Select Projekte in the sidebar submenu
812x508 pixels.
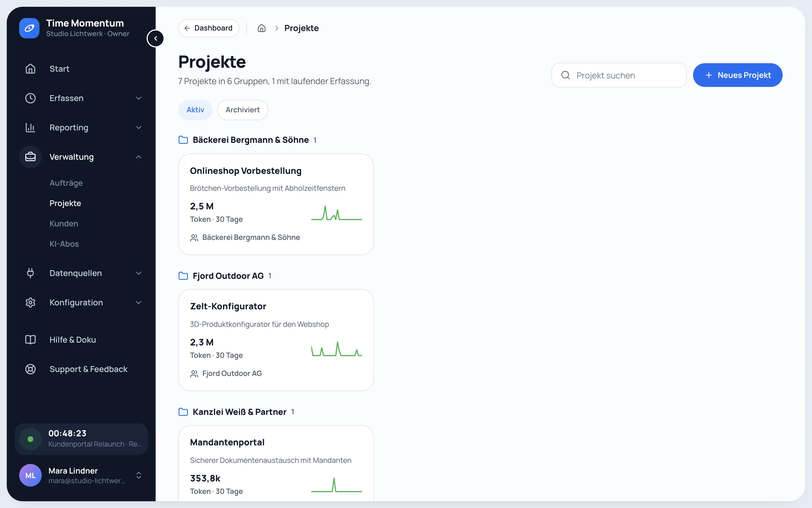point(65,203)
